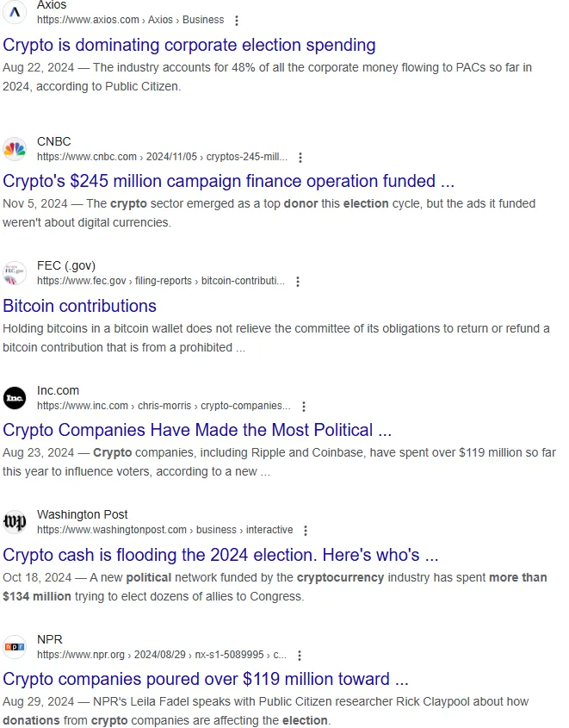Open 'Crypto cash is flooding the 2024 election'
Screen dimensions: 569x728
click(220, 555)
